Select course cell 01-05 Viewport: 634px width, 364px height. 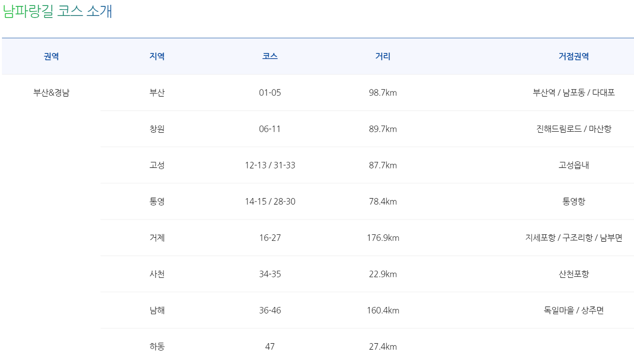270,93
